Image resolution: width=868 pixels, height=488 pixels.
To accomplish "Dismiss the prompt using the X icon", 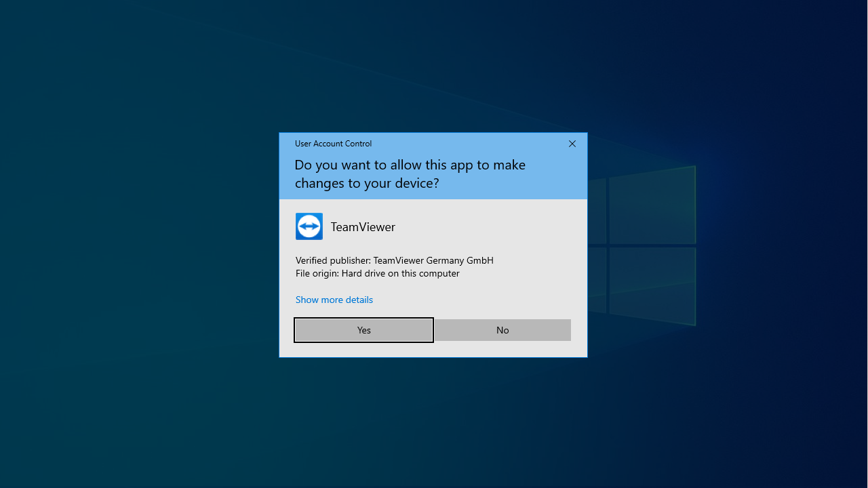I will pos(572,144).
